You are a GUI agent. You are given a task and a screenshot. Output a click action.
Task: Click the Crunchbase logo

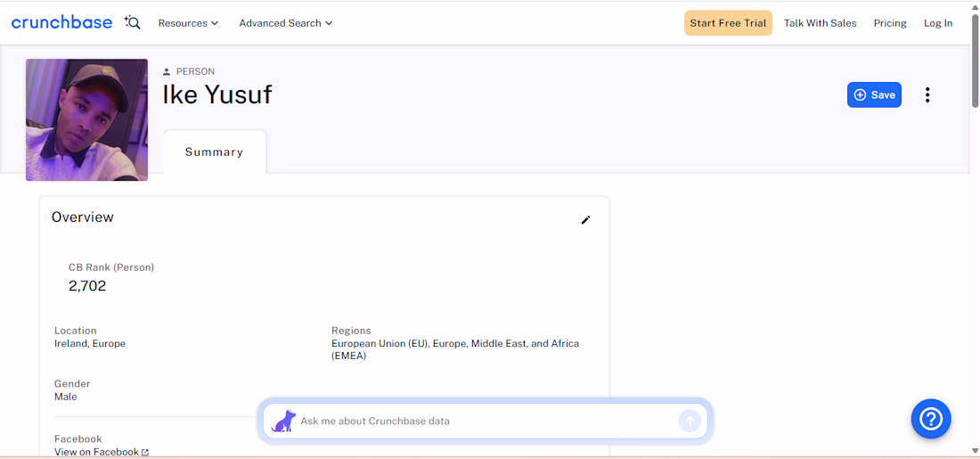pyautogui.click(x=61, y=22)
